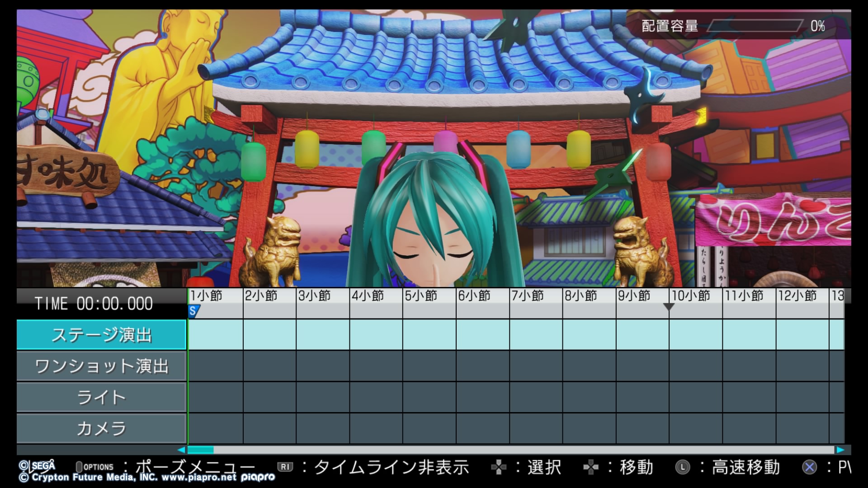Click the timeline horizontal scrollbar thumb
Viewport: 868px width, 488px height.
pyautogui.click(x=200, y=450)
